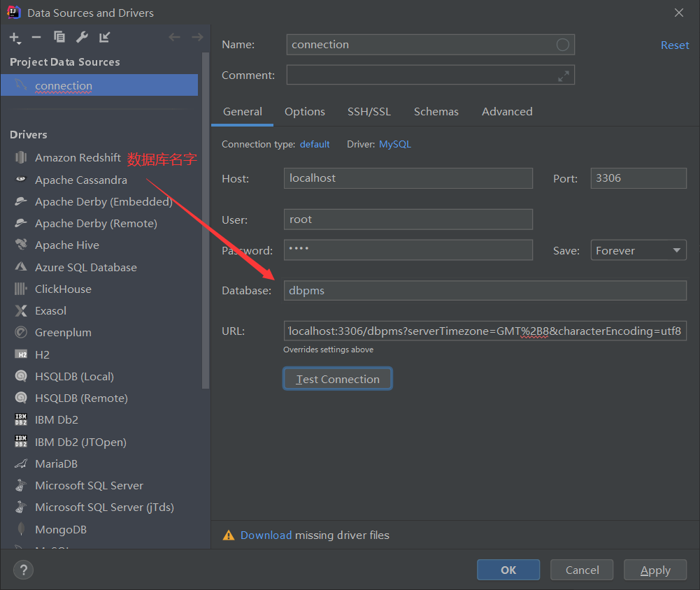Click the Port field showing 3306
Image resolution: width=700 pixels, height=590 pixels.
[x=638, y=178]
